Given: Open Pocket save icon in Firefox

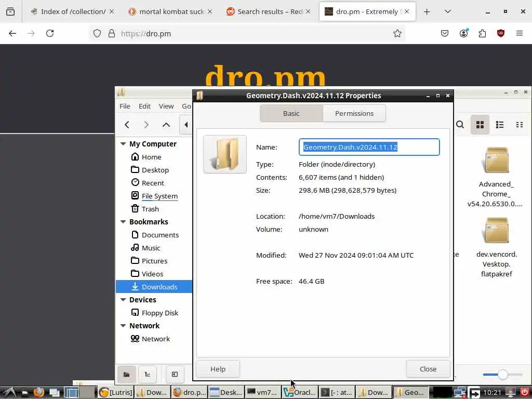Looking at the screenshot, I should (x=445, y=33).
